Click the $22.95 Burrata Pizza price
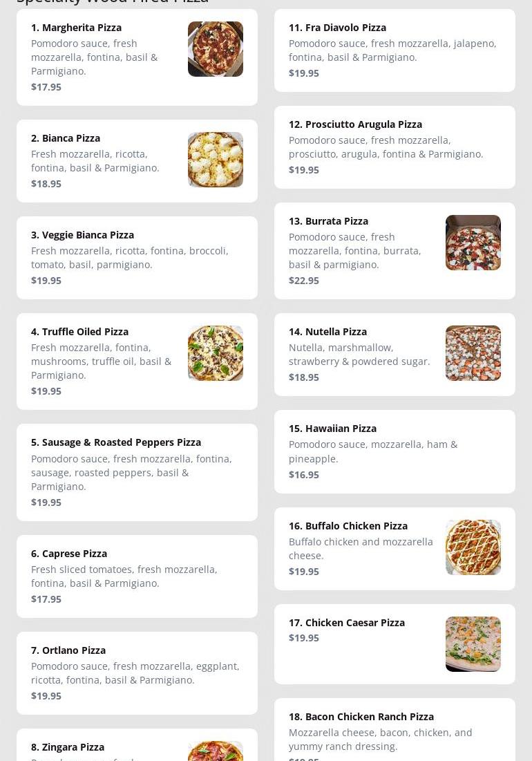Image resolution: width=532 pixels, height=761 pixels. tap(304, 281)
